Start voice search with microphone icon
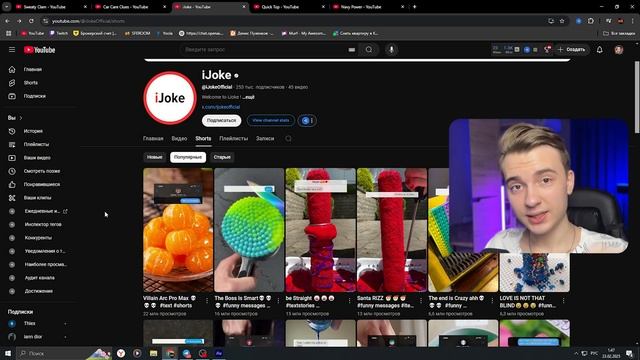The image size is (640, 360). [391, 49]
